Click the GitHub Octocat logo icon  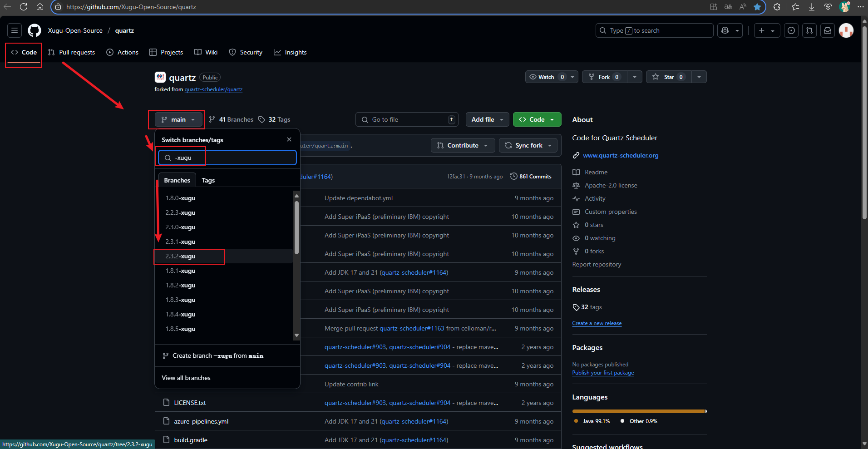pyautogui.click(x=35, y=30)
